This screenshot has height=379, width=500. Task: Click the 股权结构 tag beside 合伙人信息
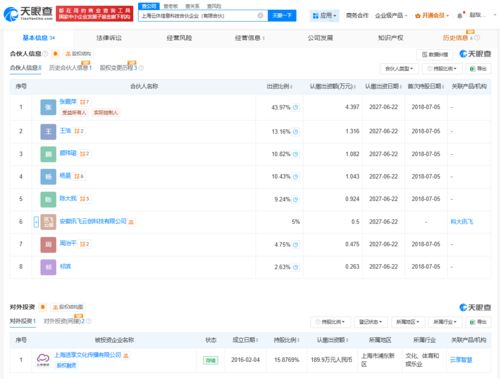(78, 54)
